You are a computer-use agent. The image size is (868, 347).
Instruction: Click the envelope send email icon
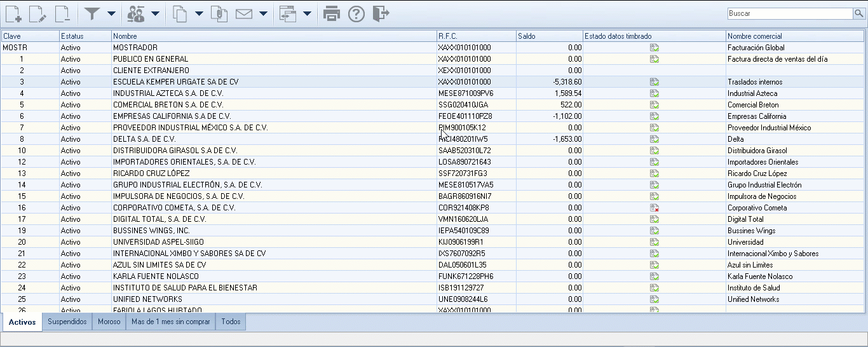pos(245,13)
